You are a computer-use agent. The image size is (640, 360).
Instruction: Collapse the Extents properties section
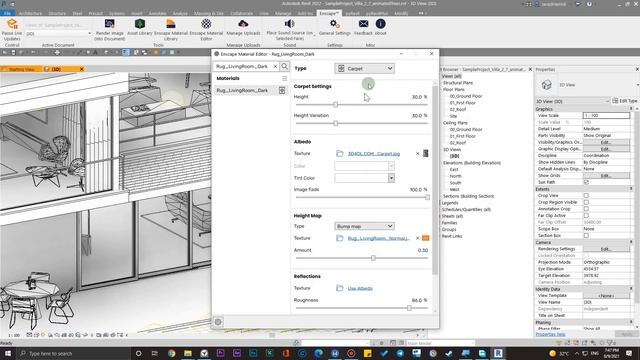631,189
